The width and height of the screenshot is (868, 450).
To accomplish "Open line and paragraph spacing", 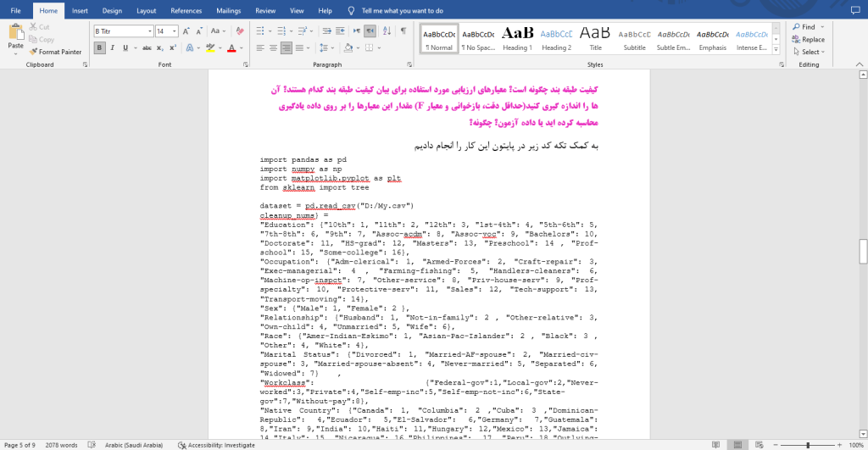I will 324,48.
